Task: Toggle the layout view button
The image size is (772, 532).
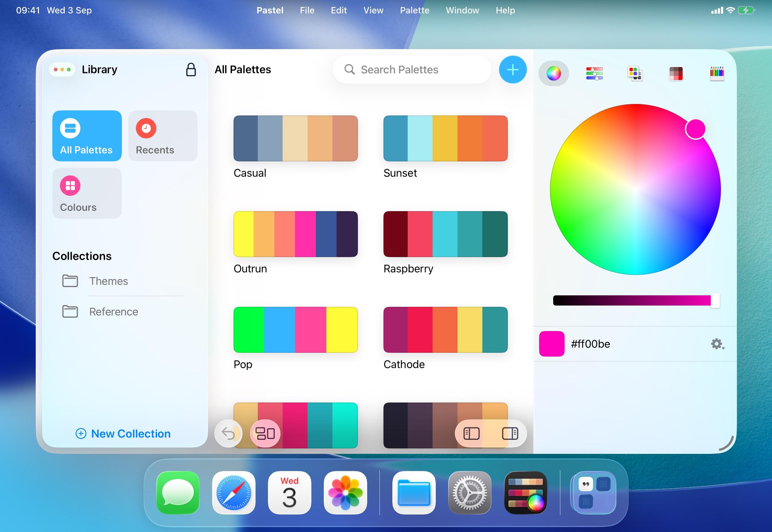Action: 265,433
